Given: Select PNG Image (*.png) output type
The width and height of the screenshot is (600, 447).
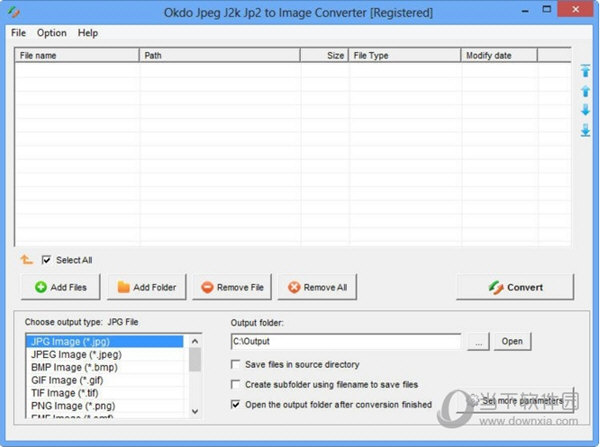Looking at the screenshot, I should point(104,406).
